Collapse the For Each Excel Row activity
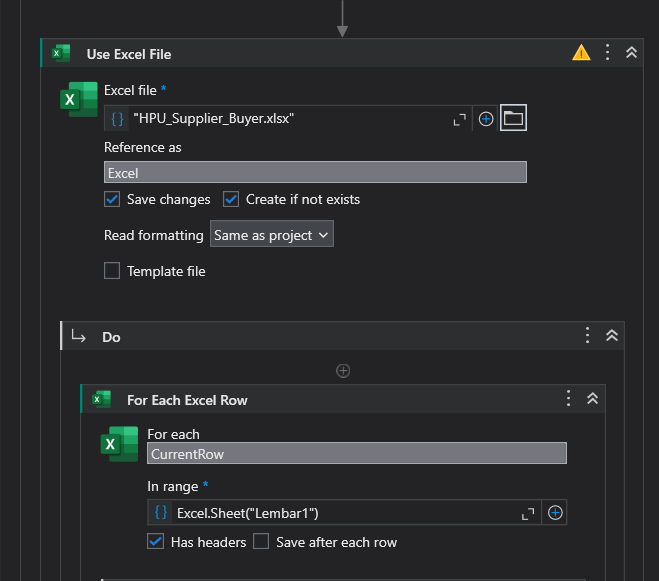The image size is (659, 581). (x=592, y=399)
